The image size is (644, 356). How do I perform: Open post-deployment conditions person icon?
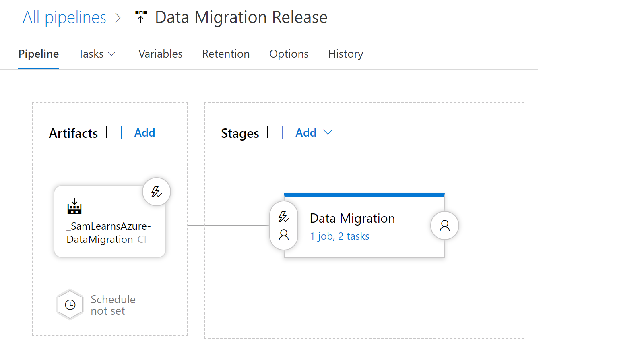pyautogui.click(x=444, y=226)
